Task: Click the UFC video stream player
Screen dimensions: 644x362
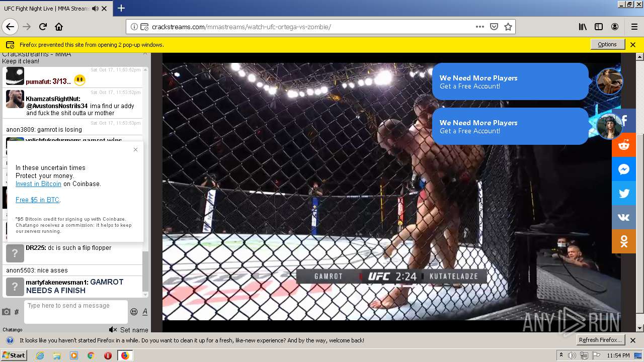Action: pyautogui.click(x=391, y=191)
